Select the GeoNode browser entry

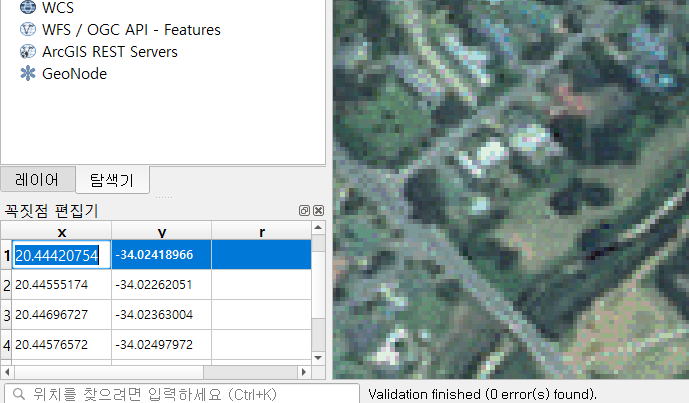(74, 74)
